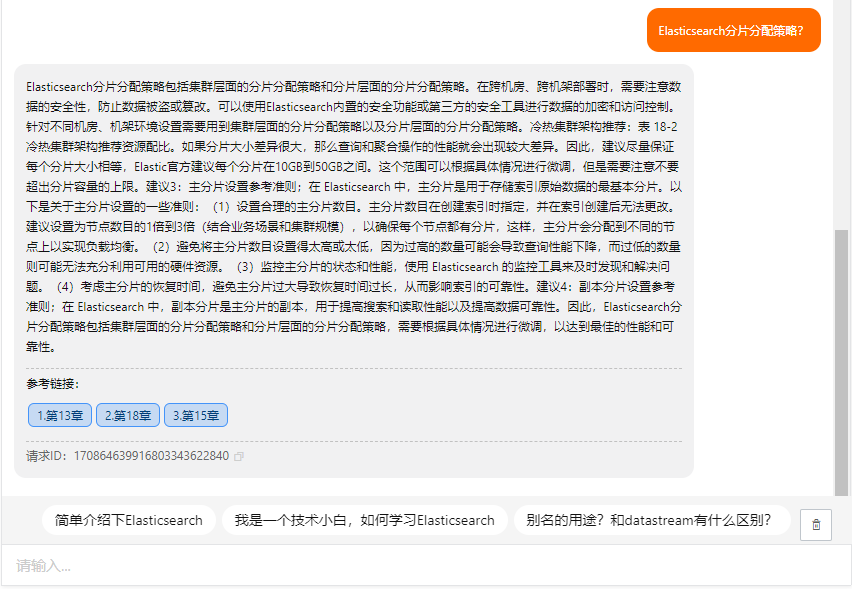Focus the 请输入... message input field
The image size is (852, 589).
click(x=426, y=566)
